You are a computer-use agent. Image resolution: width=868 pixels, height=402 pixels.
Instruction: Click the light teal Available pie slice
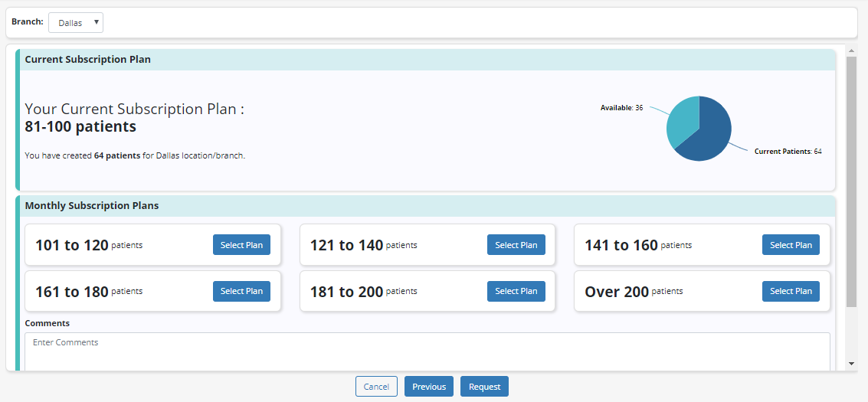[682, 119]
